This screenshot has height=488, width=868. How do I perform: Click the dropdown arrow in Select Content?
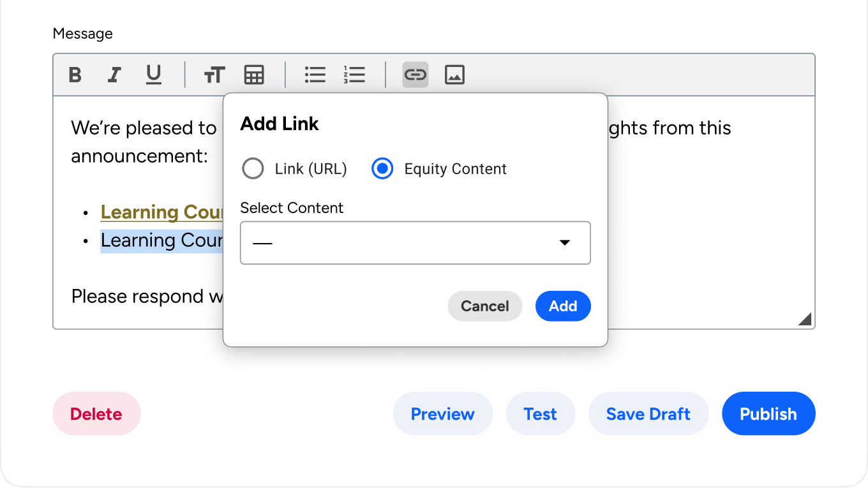pyautogui.click(x=565, y=243)
